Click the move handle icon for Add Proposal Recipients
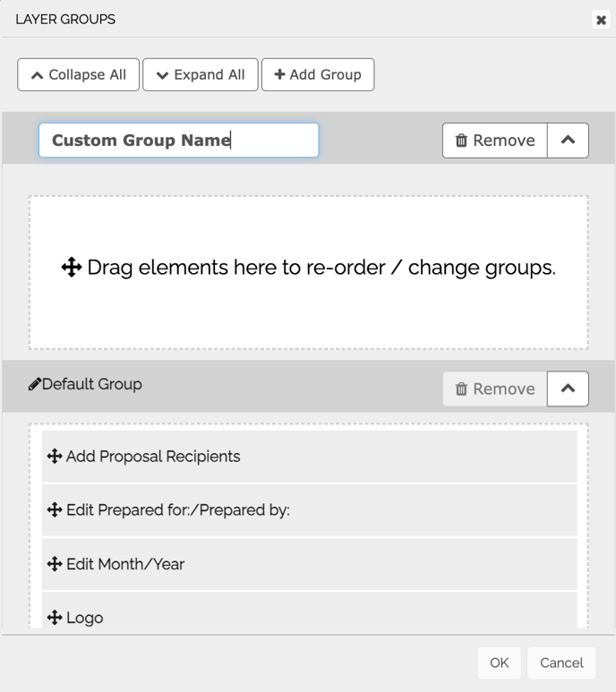This screenshot has width=616, height=692. pyautogui.click(x=55, y=457)
